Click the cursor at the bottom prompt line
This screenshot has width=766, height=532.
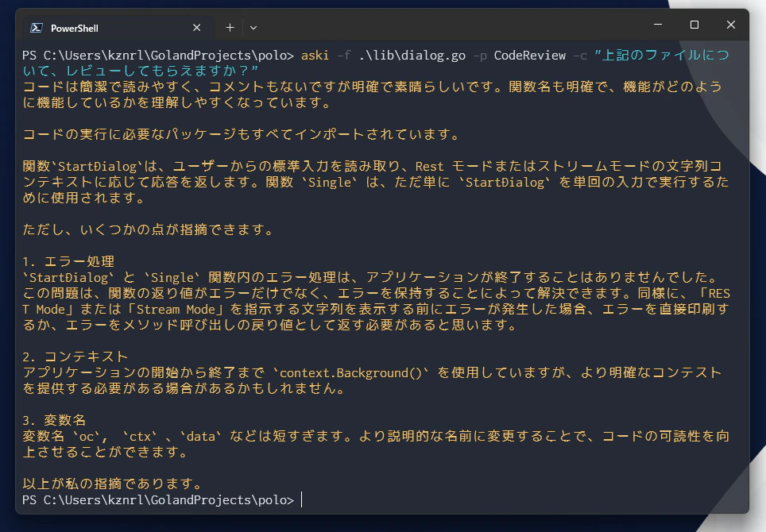click(301, 499)
